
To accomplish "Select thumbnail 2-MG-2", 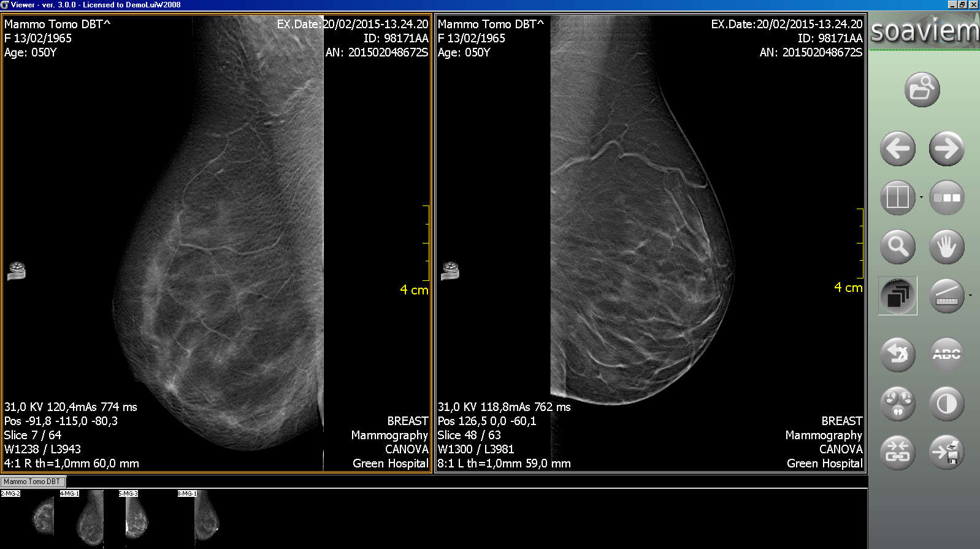I will (x=28, y=518).
